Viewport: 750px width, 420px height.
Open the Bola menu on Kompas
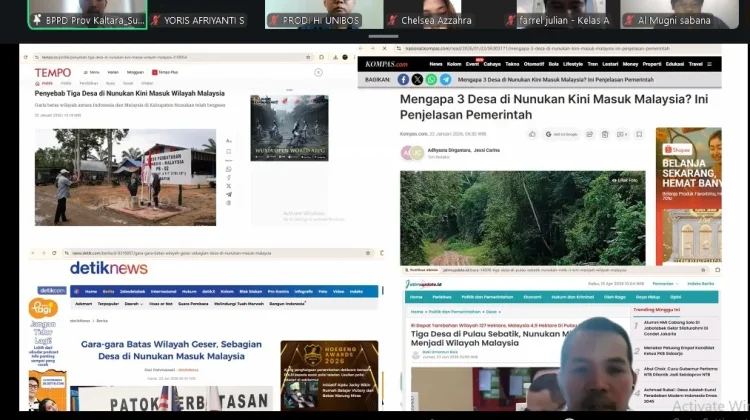click(x=553, y=64)
